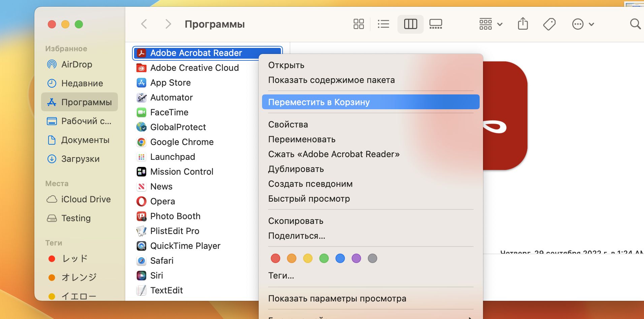Apply the gray tag color dot
The height and width of the screenshot is (319, 644).
[373, 258]
